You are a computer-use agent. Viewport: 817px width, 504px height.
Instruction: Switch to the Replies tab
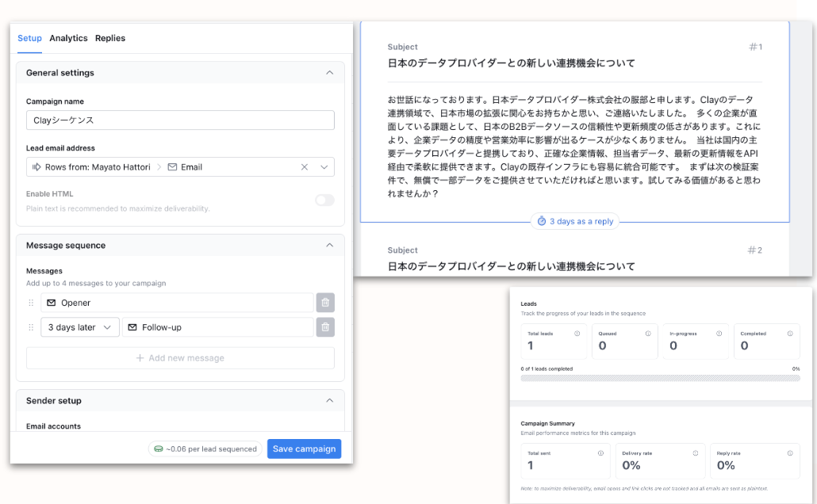110,38
